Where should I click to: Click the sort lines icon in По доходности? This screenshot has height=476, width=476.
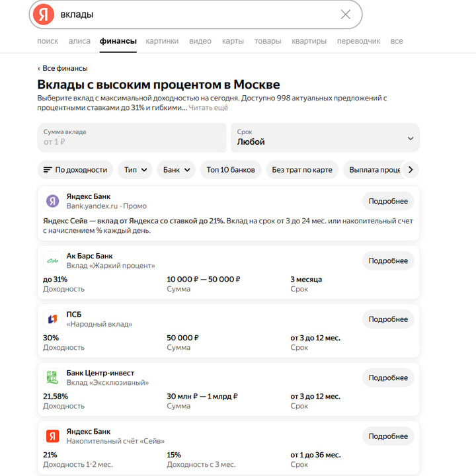48,170
